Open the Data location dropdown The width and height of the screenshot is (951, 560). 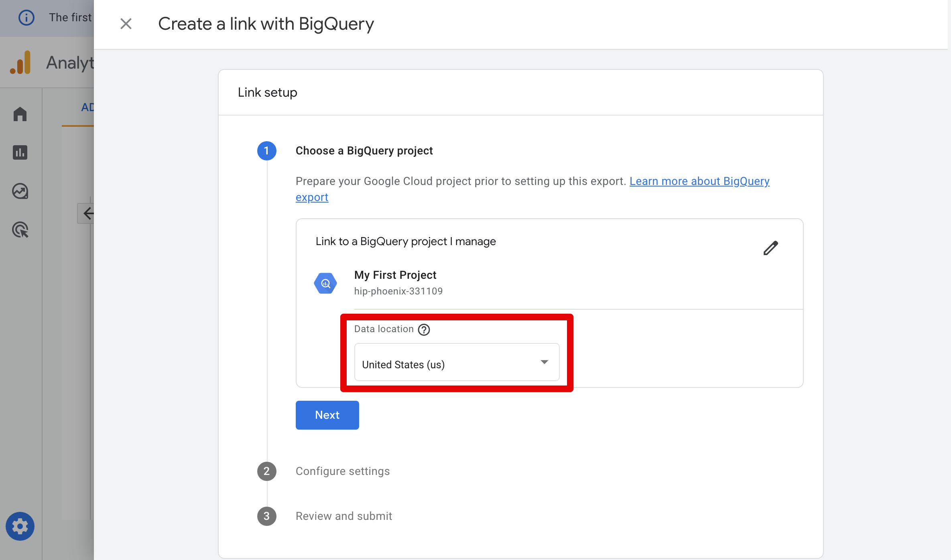[457, 362]
